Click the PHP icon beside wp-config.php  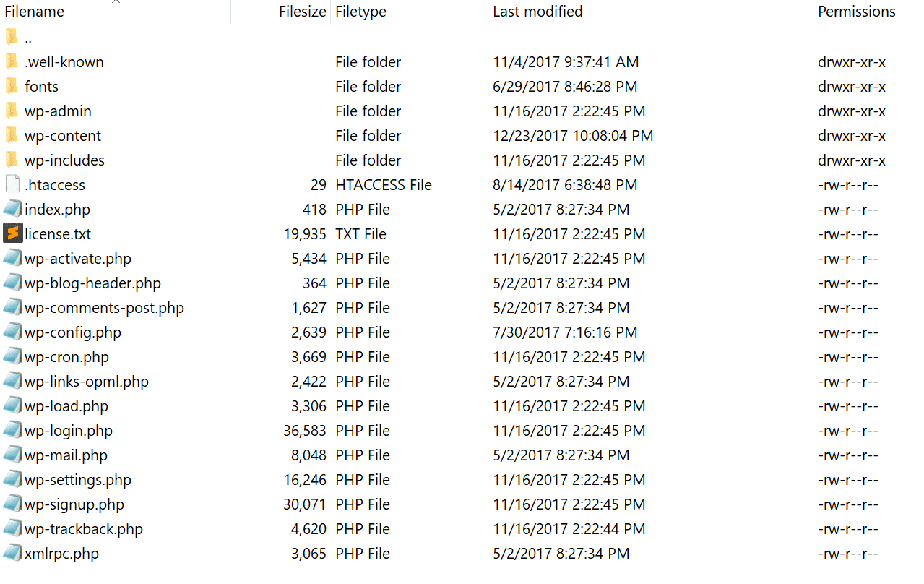click(x=12, y=332)
